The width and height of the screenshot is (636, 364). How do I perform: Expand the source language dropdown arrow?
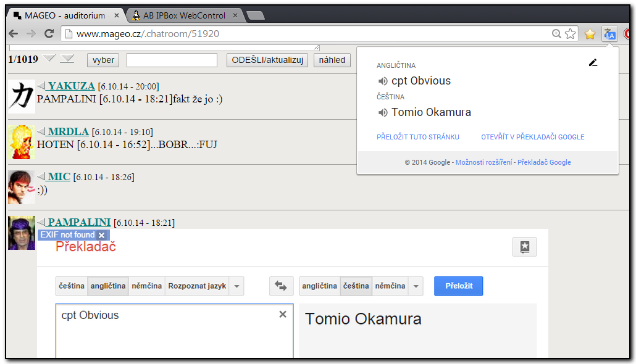pos(236,286)
